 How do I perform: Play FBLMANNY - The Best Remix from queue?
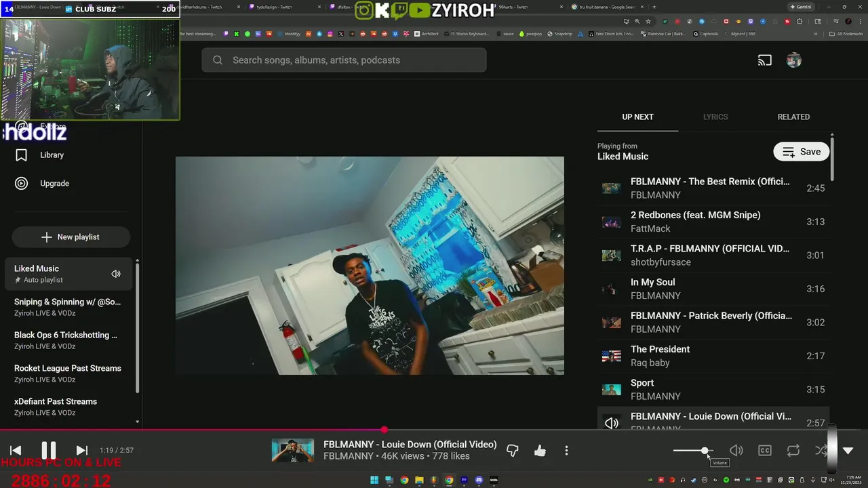pyautogui.click(x=713, y=188)
